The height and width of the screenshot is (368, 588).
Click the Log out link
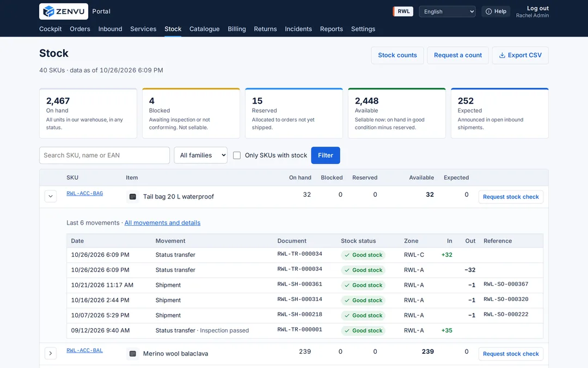[x=538, y=8]
